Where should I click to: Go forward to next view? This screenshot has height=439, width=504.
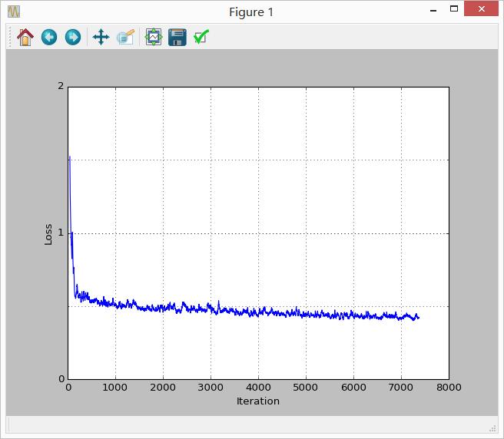73,37
